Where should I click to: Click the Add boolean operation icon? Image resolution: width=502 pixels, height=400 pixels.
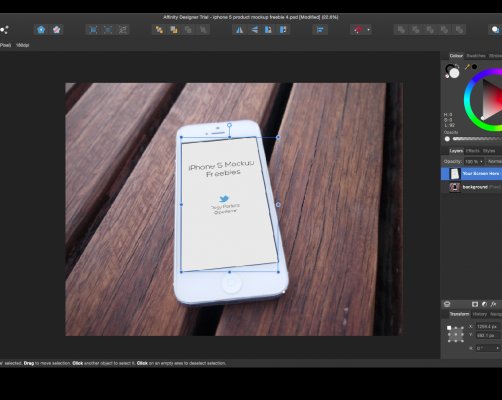click(401, 30)
